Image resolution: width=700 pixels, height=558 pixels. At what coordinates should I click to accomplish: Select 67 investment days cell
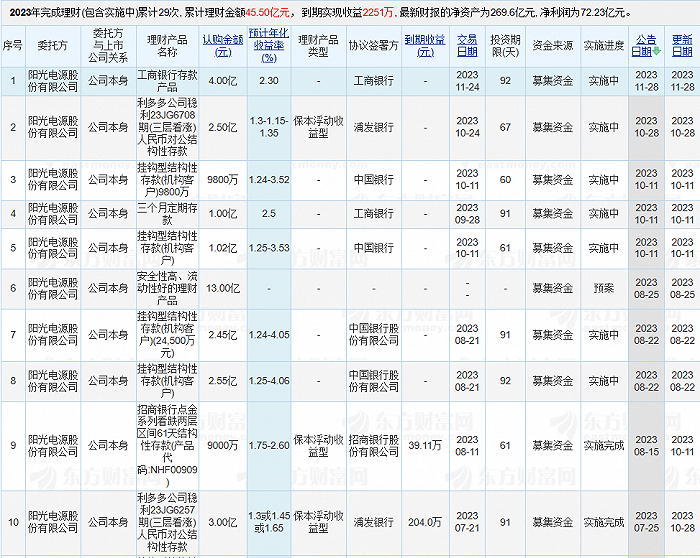point(505,128)
